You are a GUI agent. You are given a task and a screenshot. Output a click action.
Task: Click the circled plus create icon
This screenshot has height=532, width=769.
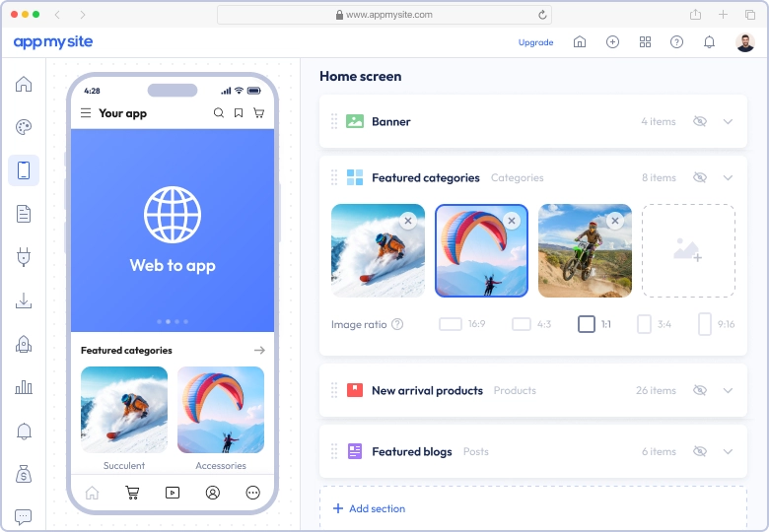pos(612,42)
